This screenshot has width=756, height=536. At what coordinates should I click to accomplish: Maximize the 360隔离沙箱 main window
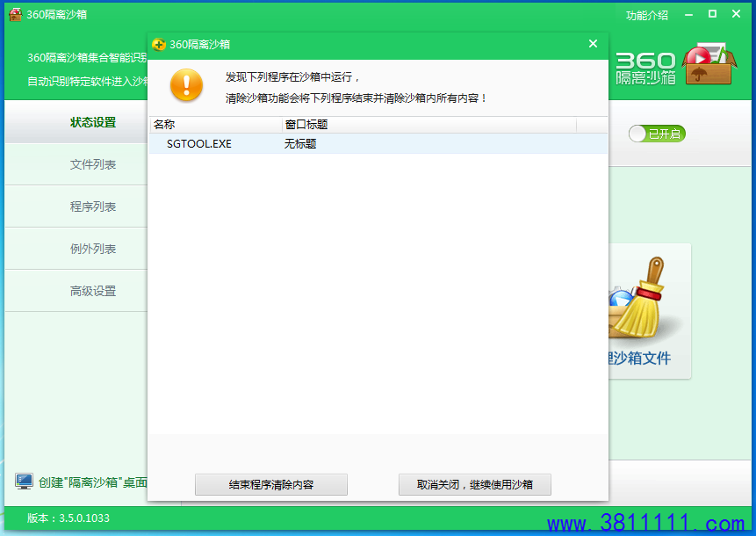(712, 14)
